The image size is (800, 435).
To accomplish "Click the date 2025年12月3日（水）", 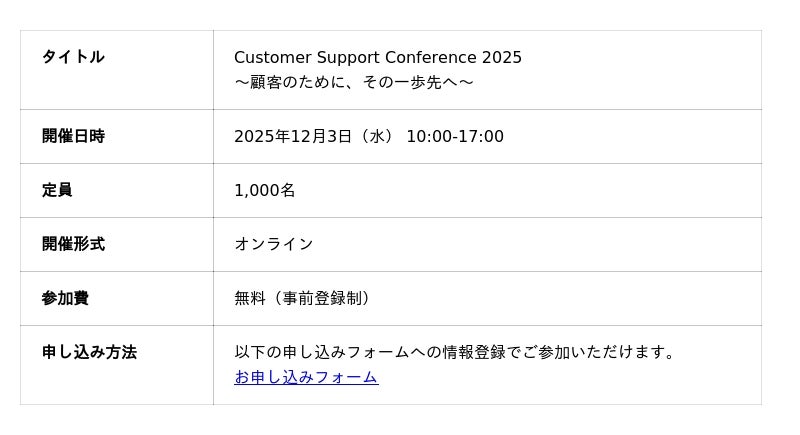I will tap(314, 137).
